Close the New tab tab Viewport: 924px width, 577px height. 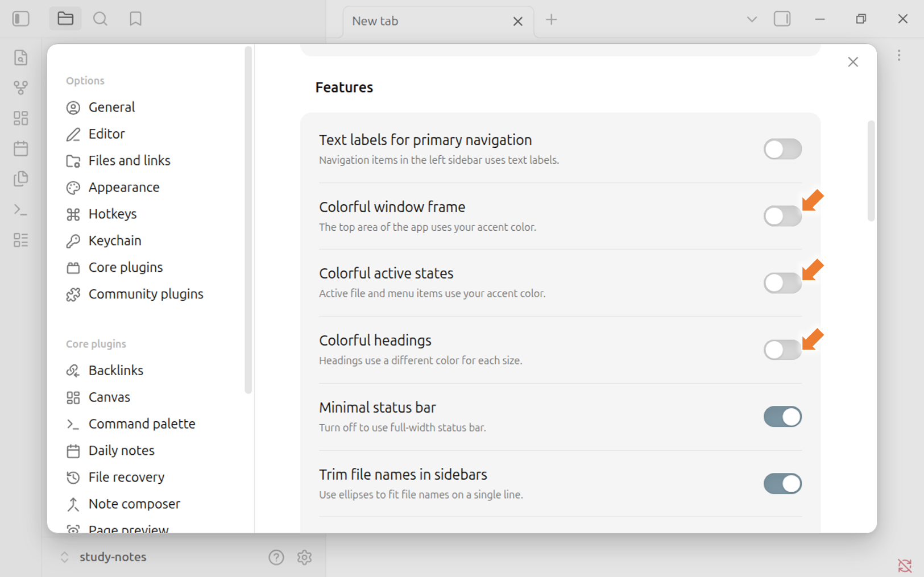pyautogui.click(x=517, y=22)
